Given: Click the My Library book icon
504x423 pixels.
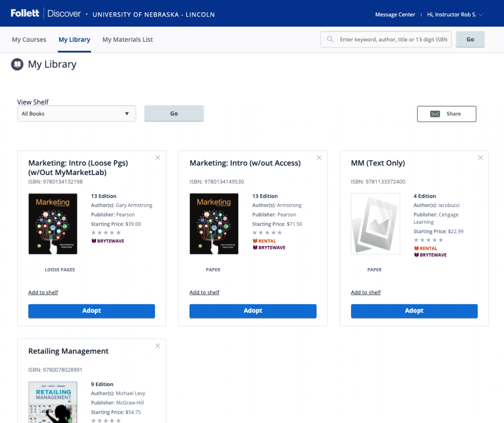Looking at the screenshot, I should coord(17,64).
